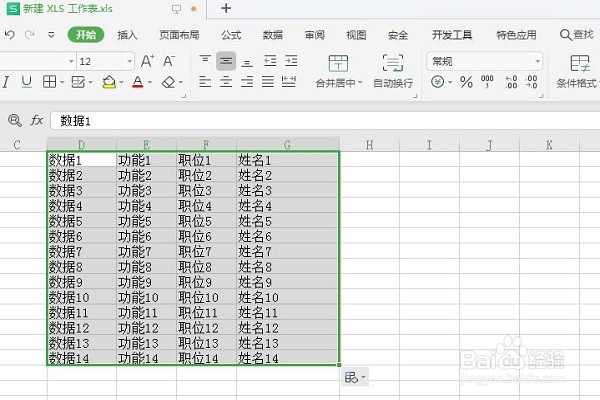Align text right

click(247, 82)
